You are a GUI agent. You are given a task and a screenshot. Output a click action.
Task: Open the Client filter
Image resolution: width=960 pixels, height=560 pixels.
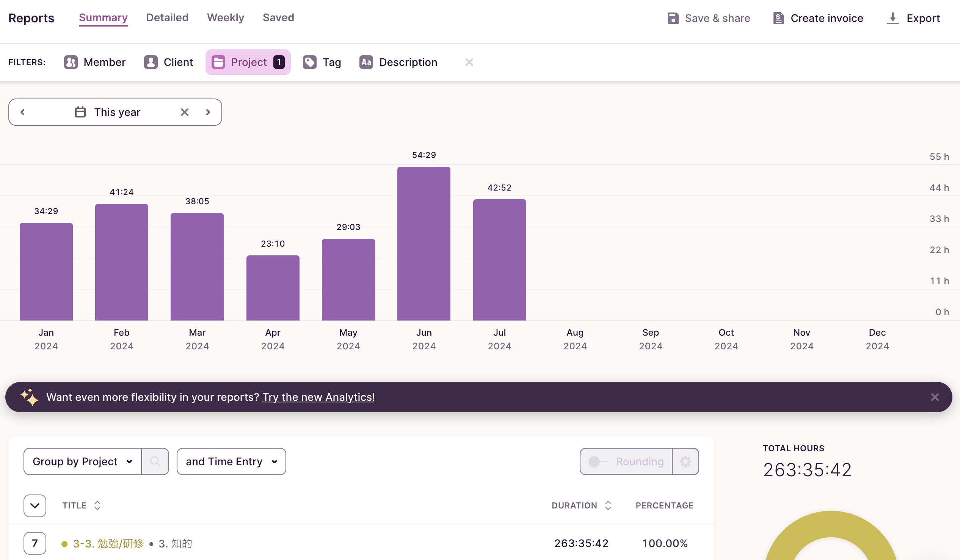168,62
